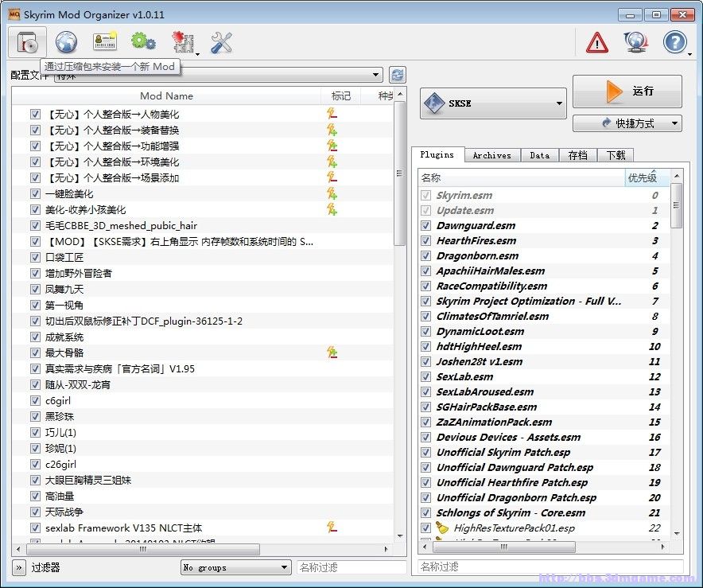703x588 pixels.
Task: Select the 天际战争 mod row
Action: tap(203, 512)
